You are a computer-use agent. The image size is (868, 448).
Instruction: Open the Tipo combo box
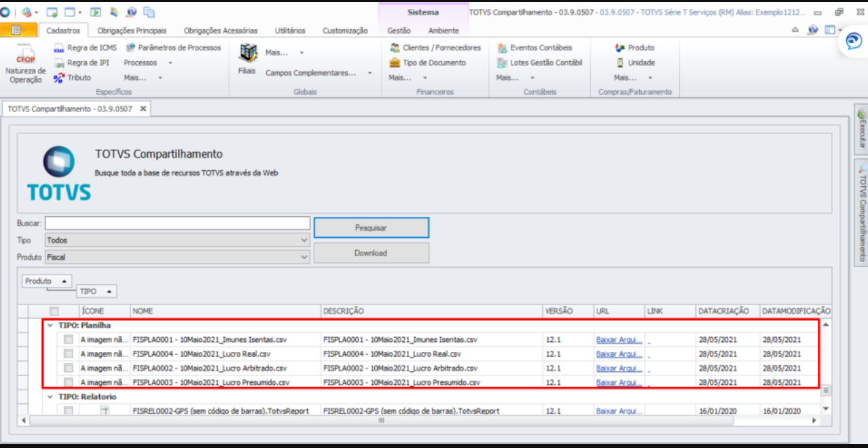coord(177,240)
